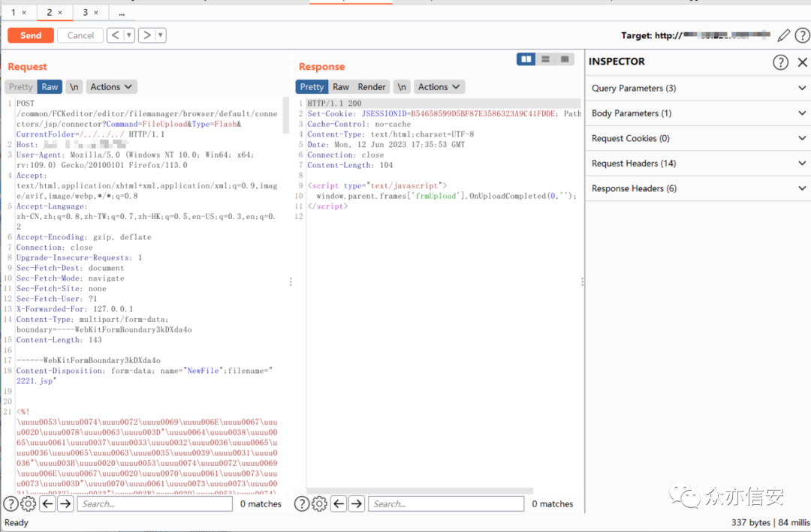This screenshot has width=811, height=532.
Task: Click the Content-Length: 143 request header
Action: (x=59, y=340)
